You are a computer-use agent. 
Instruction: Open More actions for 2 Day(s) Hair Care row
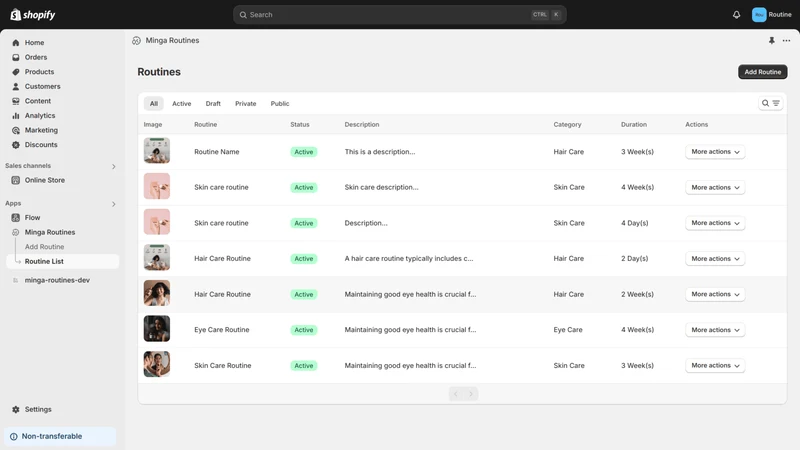tap(715, 259)
